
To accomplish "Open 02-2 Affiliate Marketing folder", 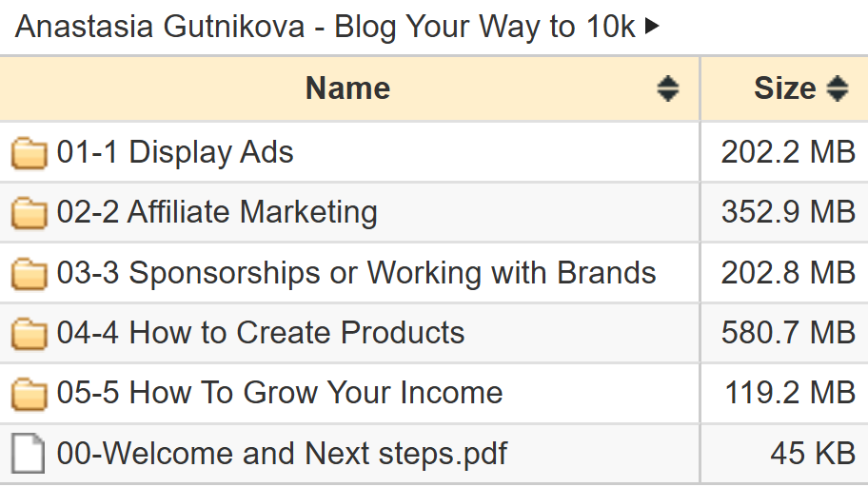I will click(217, 212).
